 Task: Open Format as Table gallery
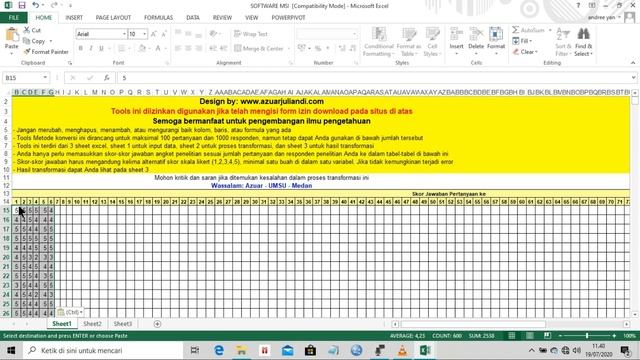click(x=409, y=42)
